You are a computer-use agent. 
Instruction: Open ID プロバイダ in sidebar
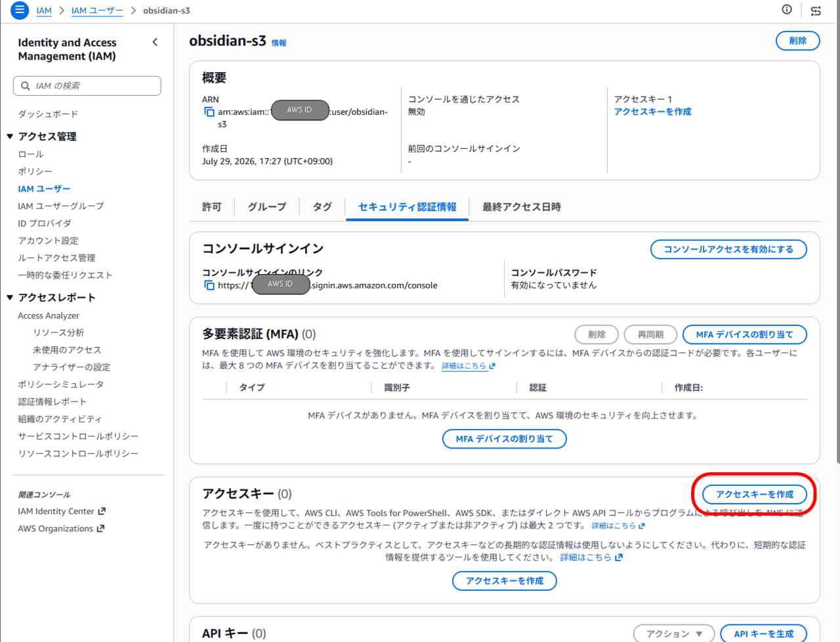pos(45,223)
